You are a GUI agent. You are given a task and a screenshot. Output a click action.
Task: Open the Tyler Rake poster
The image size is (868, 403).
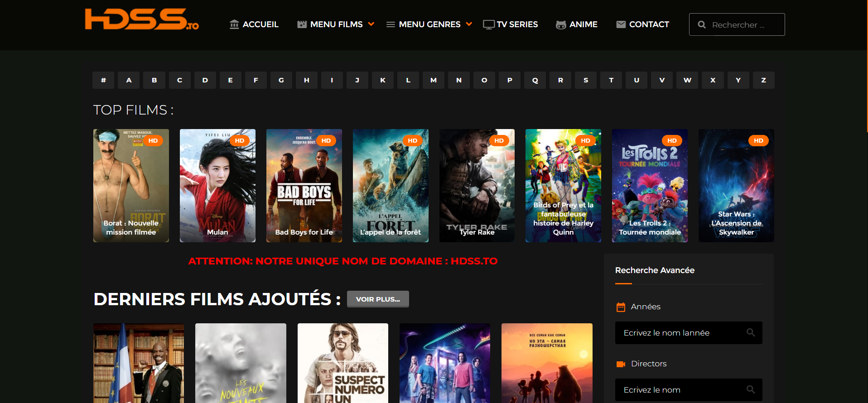(477, 186)
